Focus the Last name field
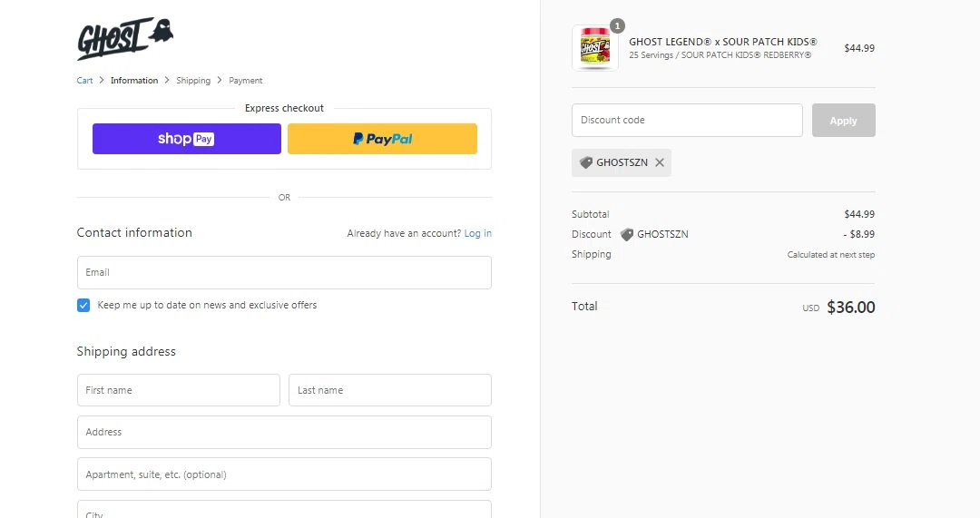 pos(389,390)
